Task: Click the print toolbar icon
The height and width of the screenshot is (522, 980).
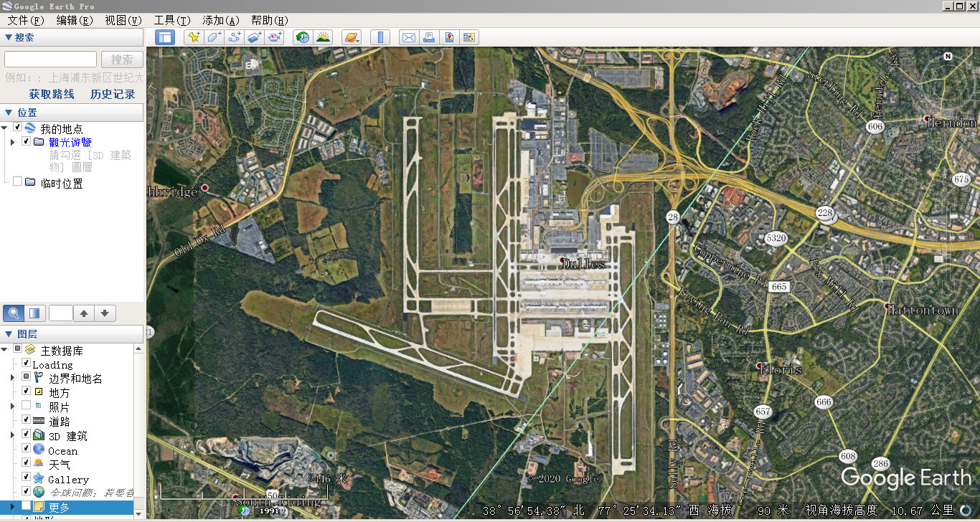Action: (x=429, y=37)
